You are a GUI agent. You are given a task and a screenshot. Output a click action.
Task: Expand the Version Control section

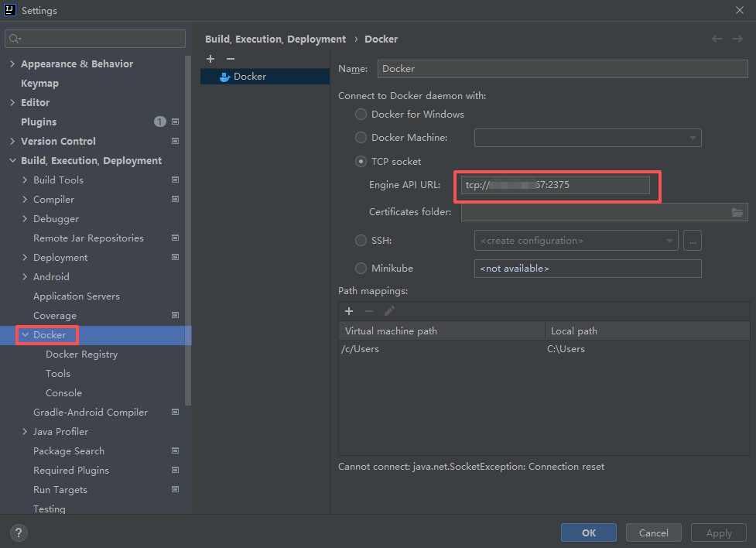(x=12, y=141)
